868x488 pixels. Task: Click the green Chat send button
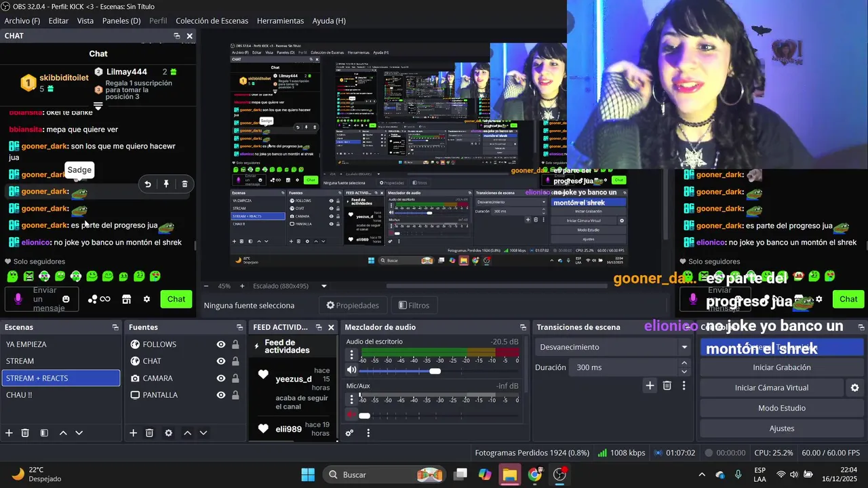[x=176, y=299]
